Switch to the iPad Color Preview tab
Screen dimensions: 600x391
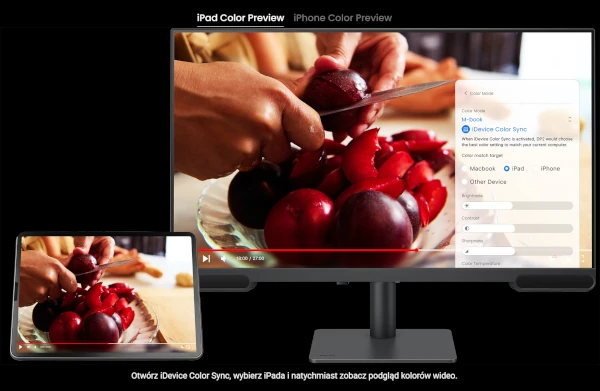(240, 18)
